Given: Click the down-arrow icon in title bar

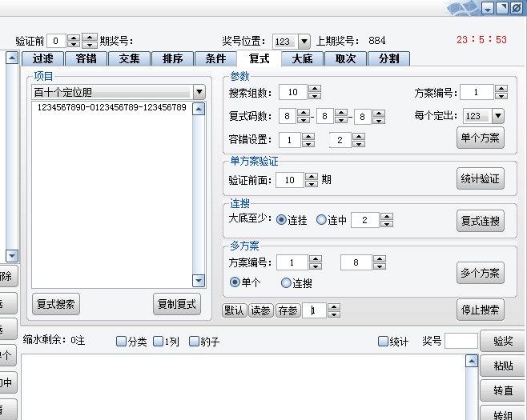Looking at the screenshot, I should [488, 8].
